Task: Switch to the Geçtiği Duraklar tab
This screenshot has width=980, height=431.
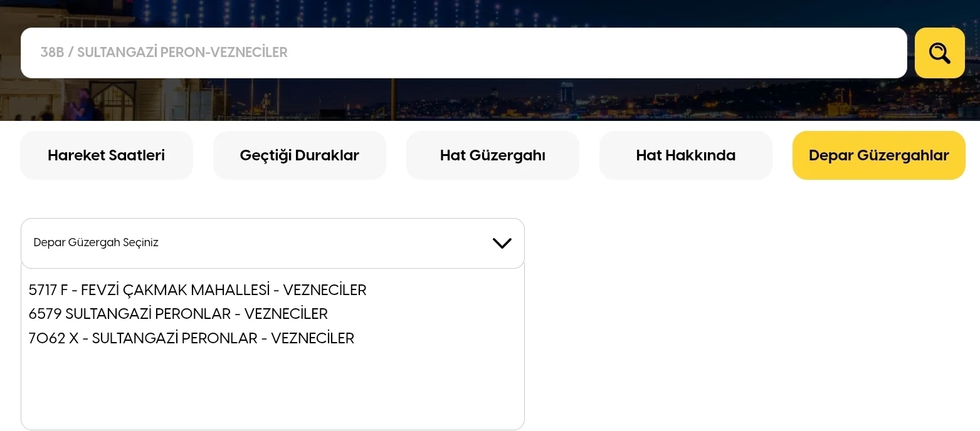Action: tap(299, 155)
